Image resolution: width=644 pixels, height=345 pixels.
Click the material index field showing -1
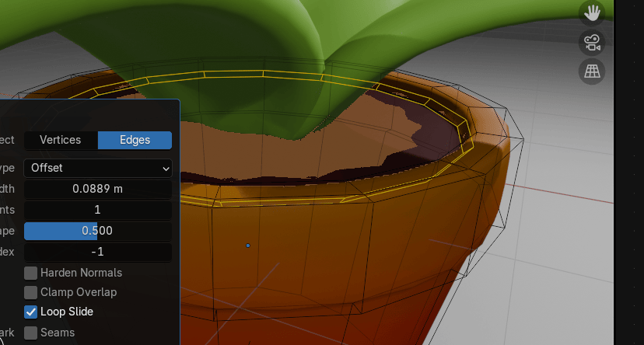coord(98,252)
